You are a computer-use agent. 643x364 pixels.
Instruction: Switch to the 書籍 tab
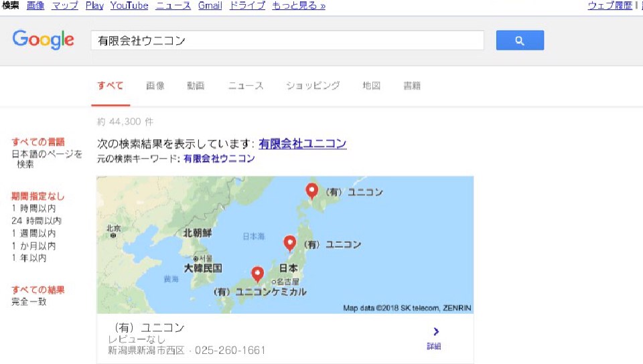[x=412, y=86]
